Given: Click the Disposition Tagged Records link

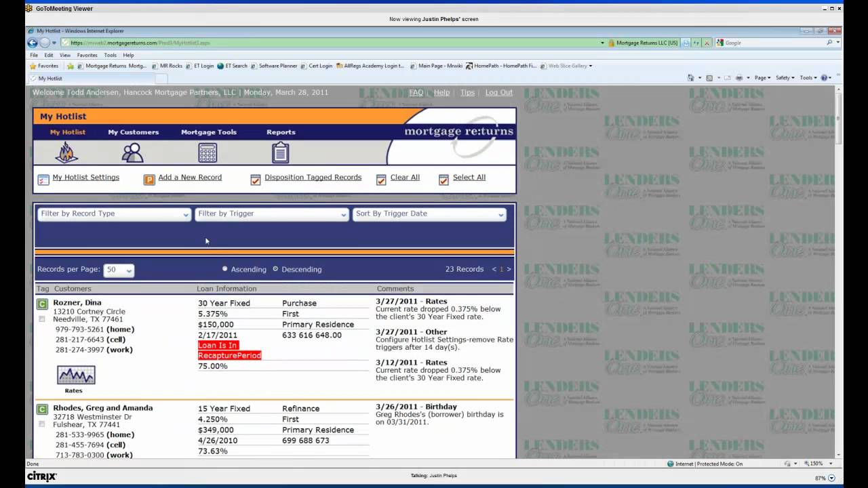Looking at the screenshot, I should [x=313, y=178].
